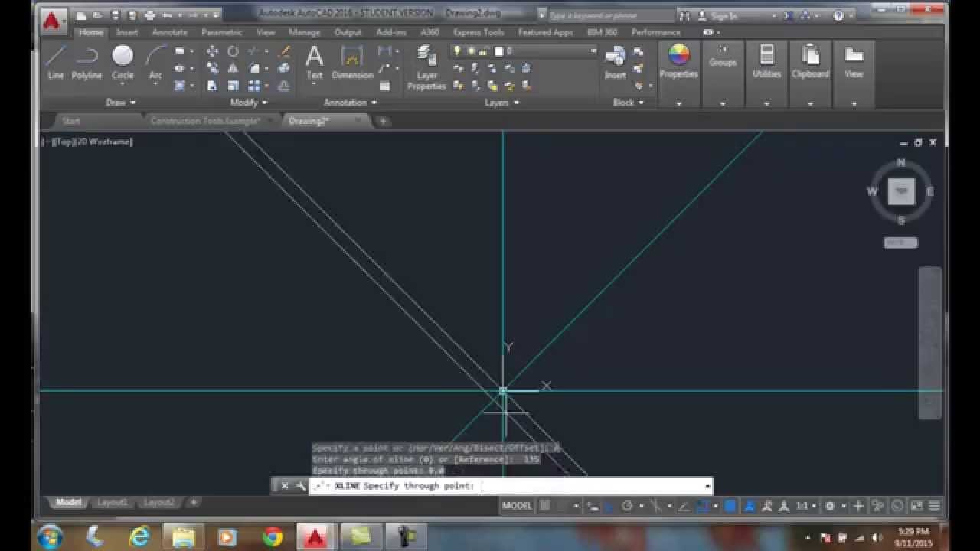Click the WCS label below ViewCube

point(900,243)
